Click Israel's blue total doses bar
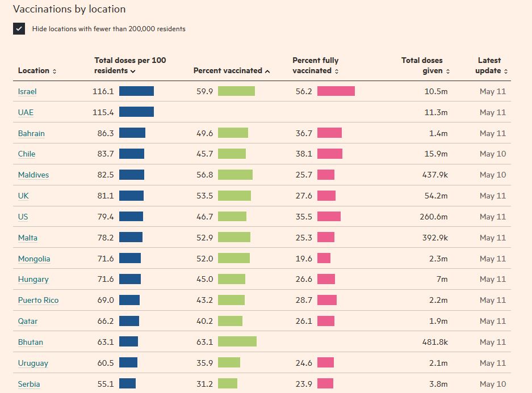Screen dimensions: 532x393 click(136, 91)
